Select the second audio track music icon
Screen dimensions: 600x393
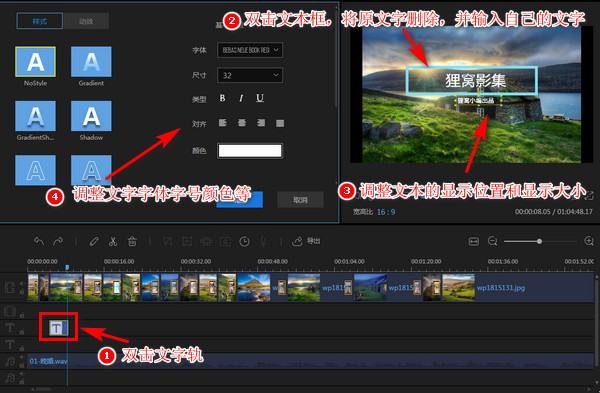10,377
